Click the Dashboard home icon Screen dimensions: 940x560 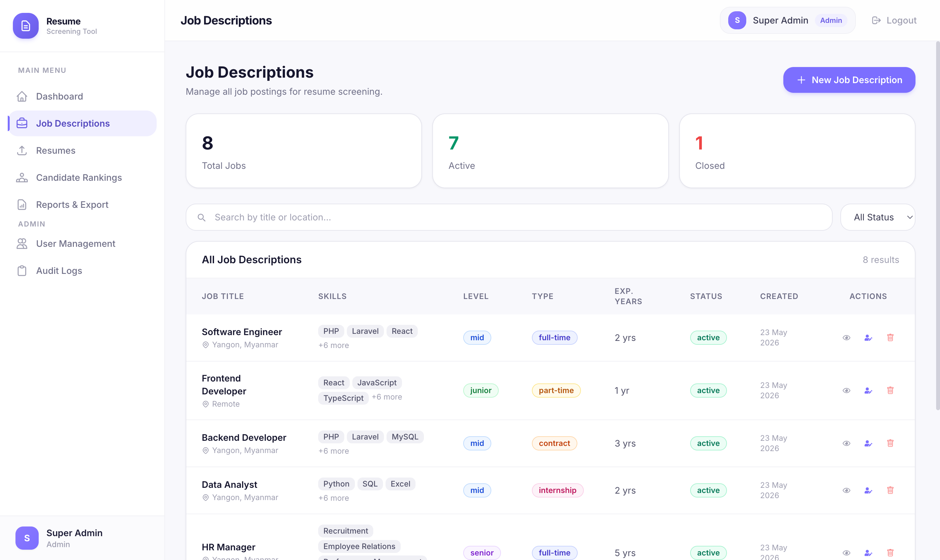(x=22, y=96)
